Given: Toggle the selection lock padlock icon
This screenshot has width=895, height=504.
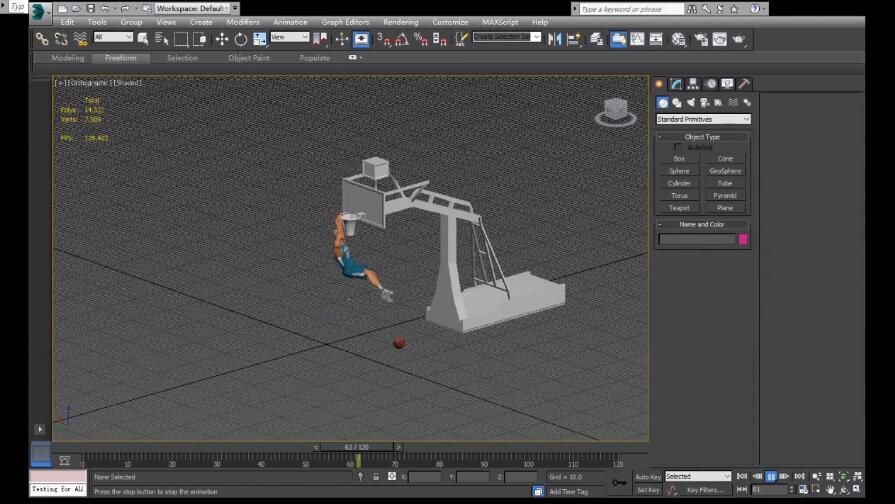Looking at the screenshot, I should point(376,476).
